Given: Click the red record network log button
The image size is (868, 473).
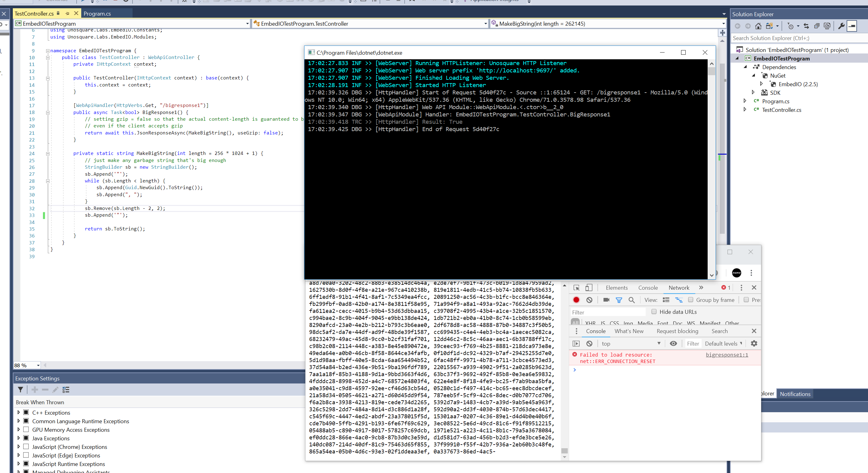Looking at the screenshot, I should click(x=576, y=300).
